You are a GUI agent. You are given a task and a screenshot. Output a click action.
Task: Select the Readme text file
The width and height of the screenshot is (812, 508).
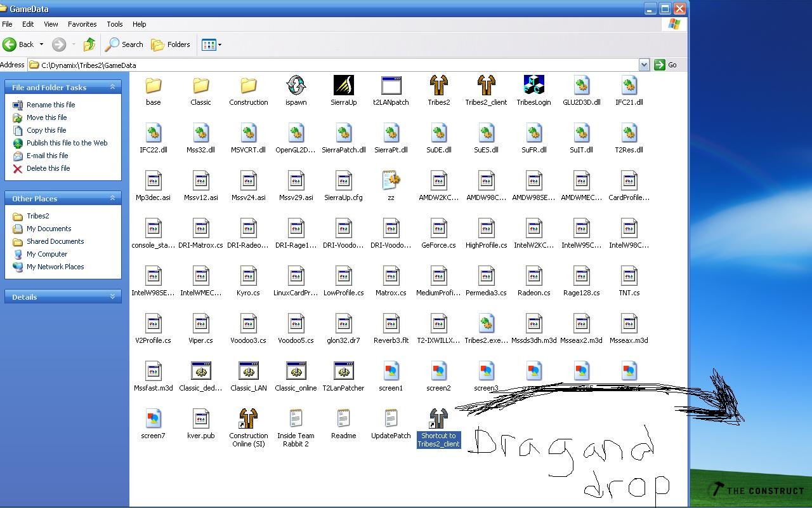tap(343, 419)
